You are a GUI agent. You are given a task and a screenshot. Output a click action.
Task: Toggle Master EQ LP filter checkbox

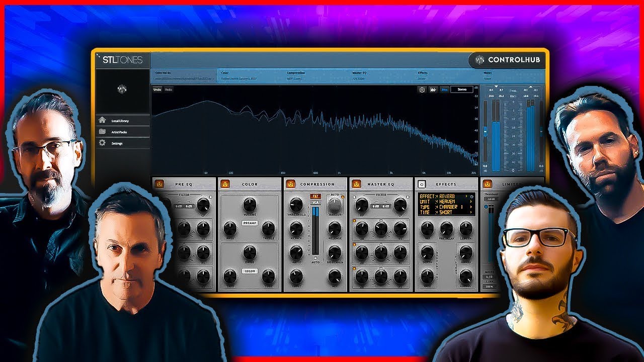click(409, 197)
